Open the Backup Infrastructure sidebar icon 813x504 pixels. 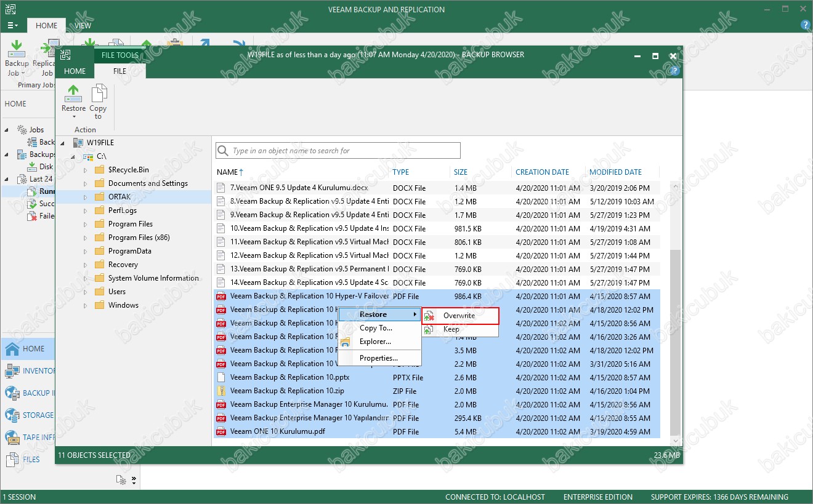pos(12,393)
